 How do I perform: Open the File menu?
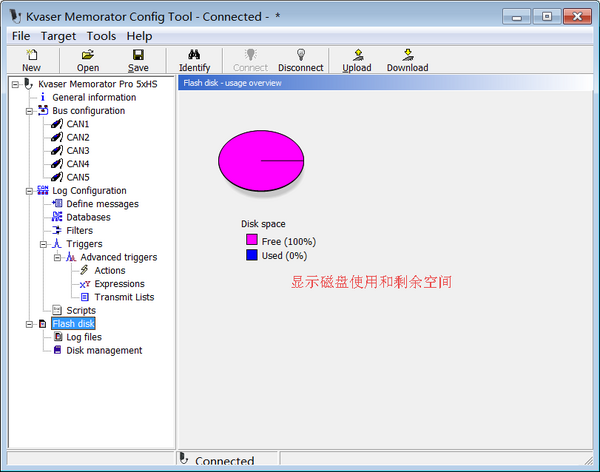(21, 36)
